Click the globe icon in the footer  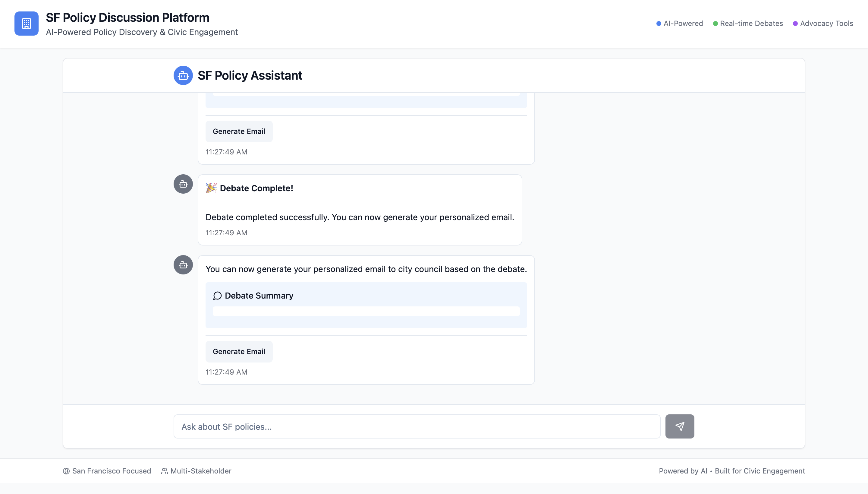[66, 471]
